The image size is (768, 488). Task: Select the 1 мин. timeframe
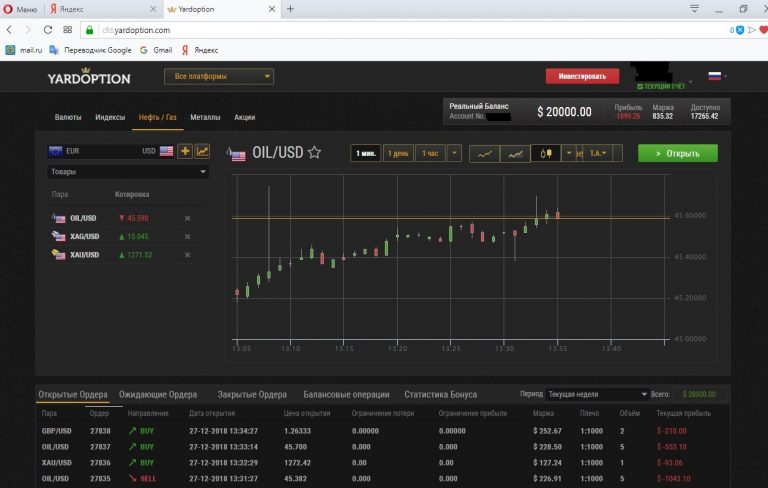pyautogui.click(x=366, y=153)
